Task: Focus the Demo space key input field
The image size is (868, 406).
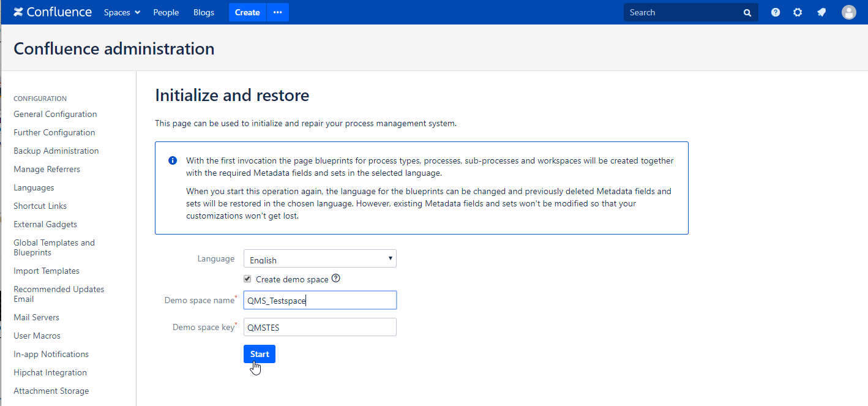Action: click(x=320, y=326)
